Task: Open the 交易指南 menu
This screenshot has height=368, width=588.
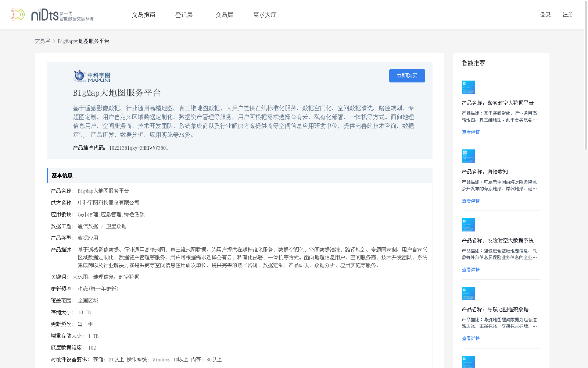Action: pyautogui.click(x=144, y=15)
